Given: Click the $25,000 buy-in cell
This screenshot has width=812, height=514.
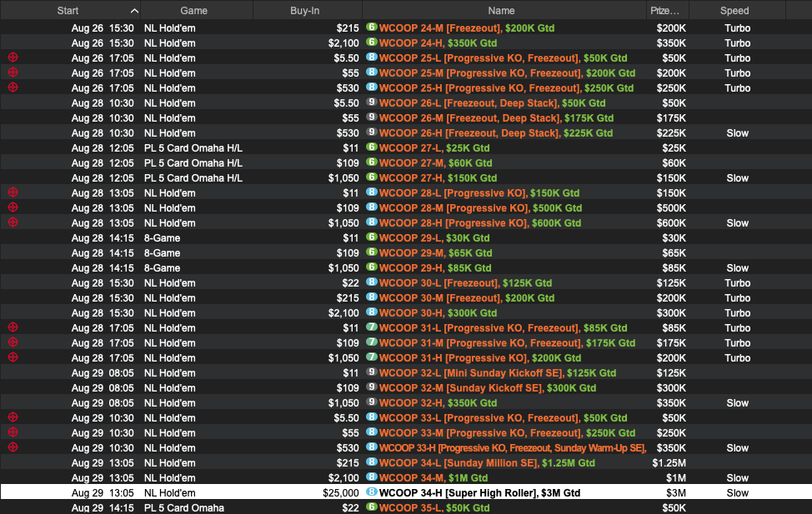Looking at the screenshot, I should tap(341, 493).
